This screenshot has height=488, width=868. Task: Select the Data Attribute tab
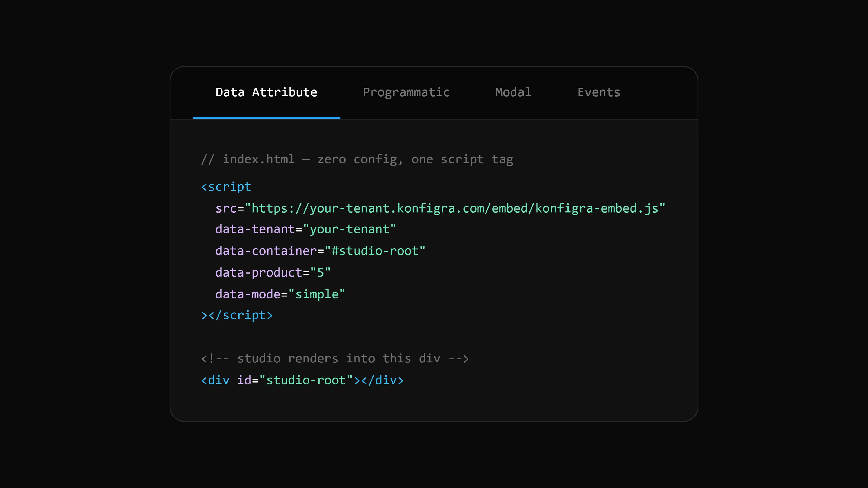coord(267,93)
